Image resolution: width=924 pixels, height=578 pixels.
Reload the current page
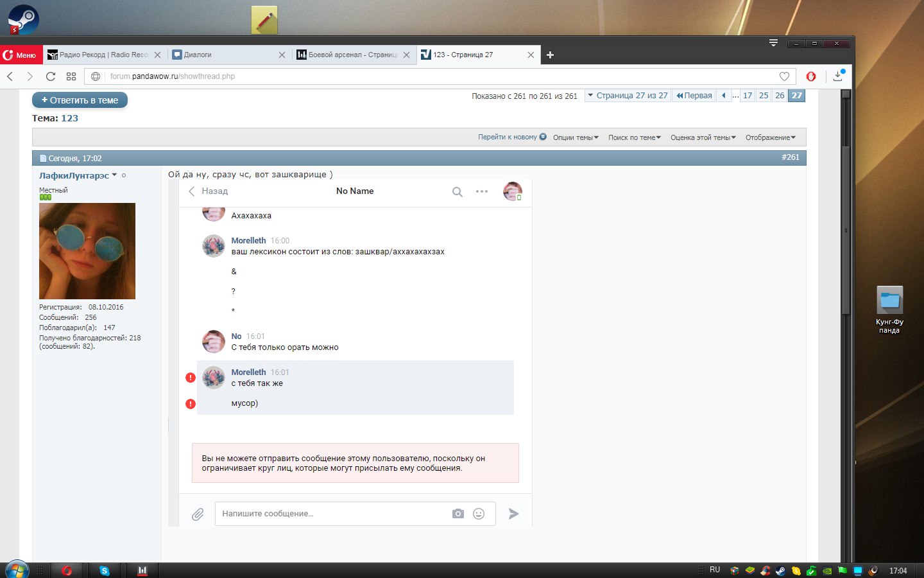point(51,76)
